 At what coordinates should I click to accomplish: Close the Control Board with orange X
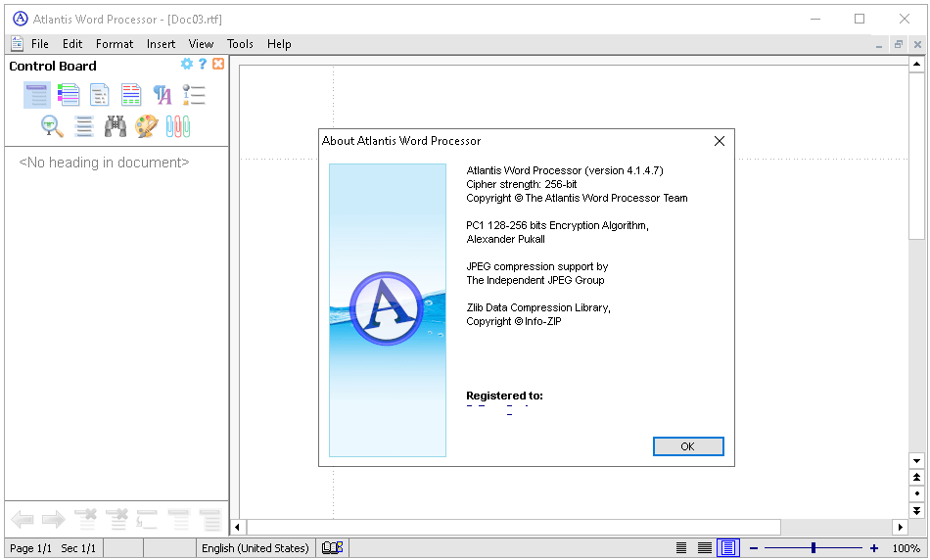[218, 64]
